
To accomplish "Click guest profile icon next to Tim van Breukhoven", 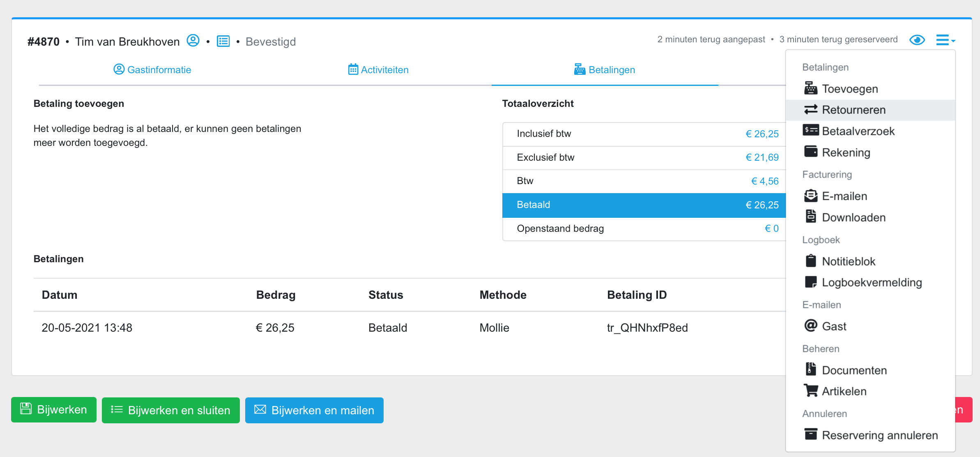I will tap(193, 41).
